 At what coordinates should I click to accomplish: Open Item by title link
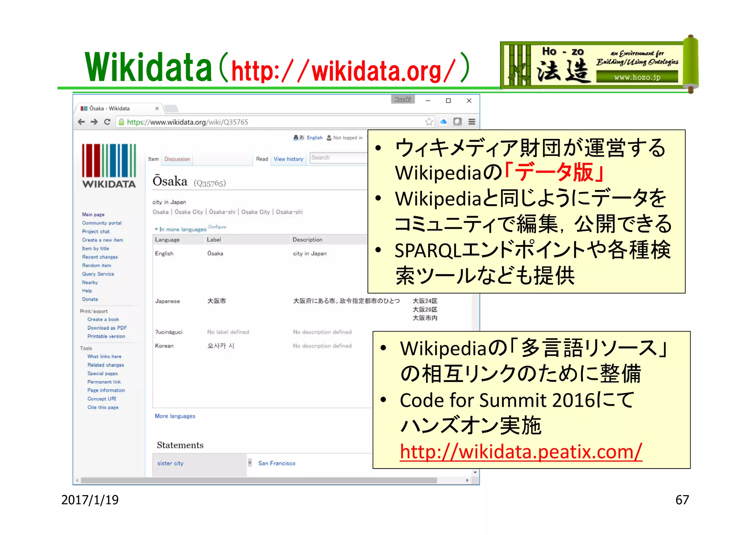click(x=96, y=249)
